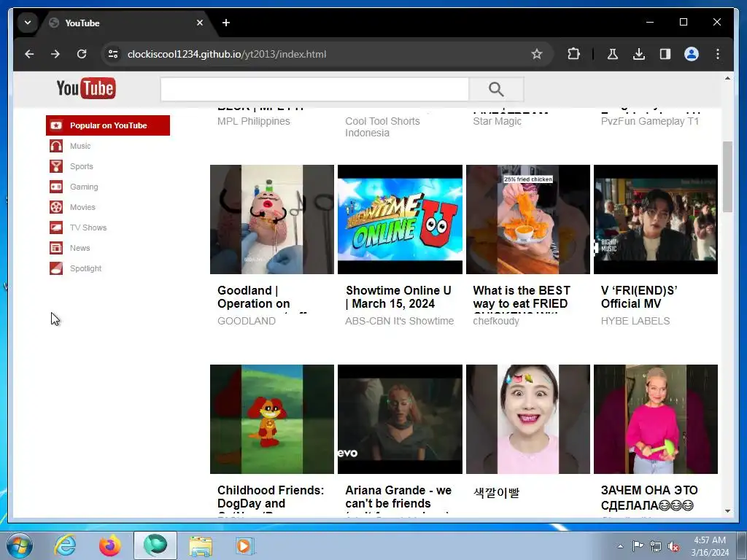Open the browser three-dot menu
Screen dimensions: 747x560
(718, 54)
